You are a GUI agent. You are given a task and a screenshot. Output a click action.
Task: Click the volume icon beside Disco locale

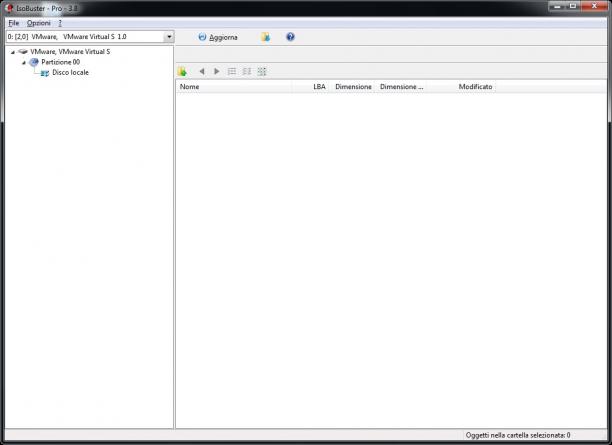tap(45, 73)
